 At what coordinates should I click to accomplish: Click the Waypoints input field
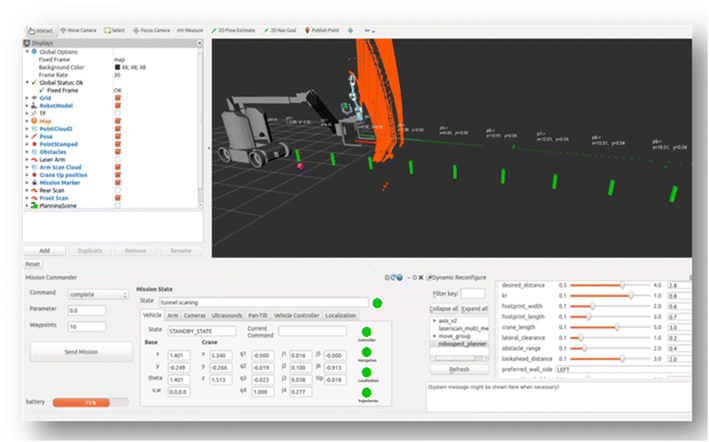[x=89, y=326]
